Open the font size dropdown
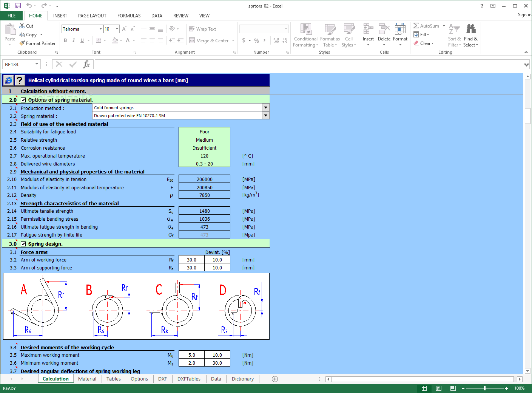 pyautogui.click(x=117, y=29)
